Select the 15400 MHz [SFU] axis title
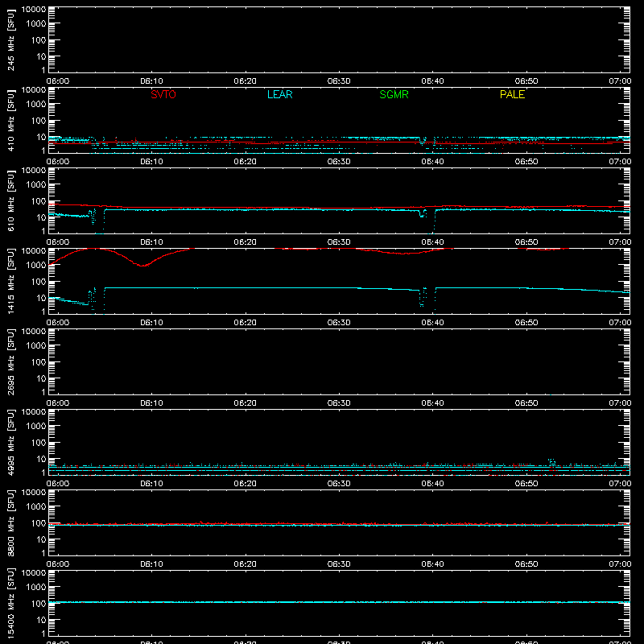The width and height of the screenshot is (644, 644). point(10,603)
